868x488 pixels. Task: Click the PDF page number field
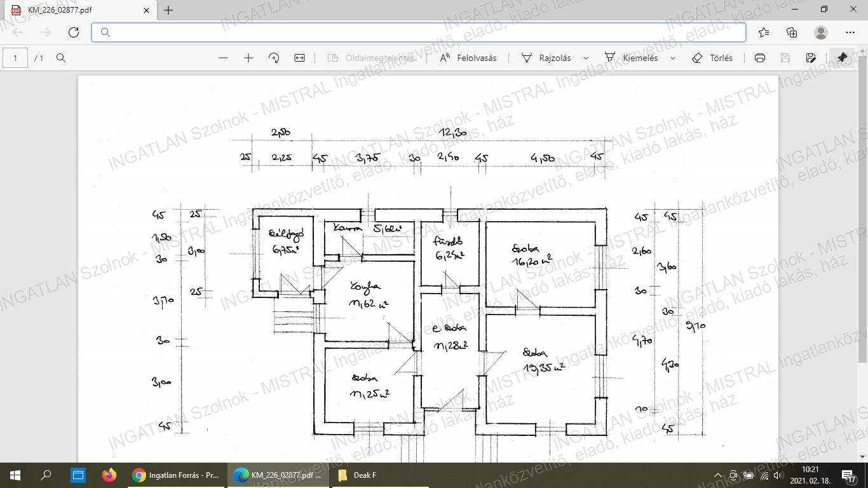pos(16,58)
